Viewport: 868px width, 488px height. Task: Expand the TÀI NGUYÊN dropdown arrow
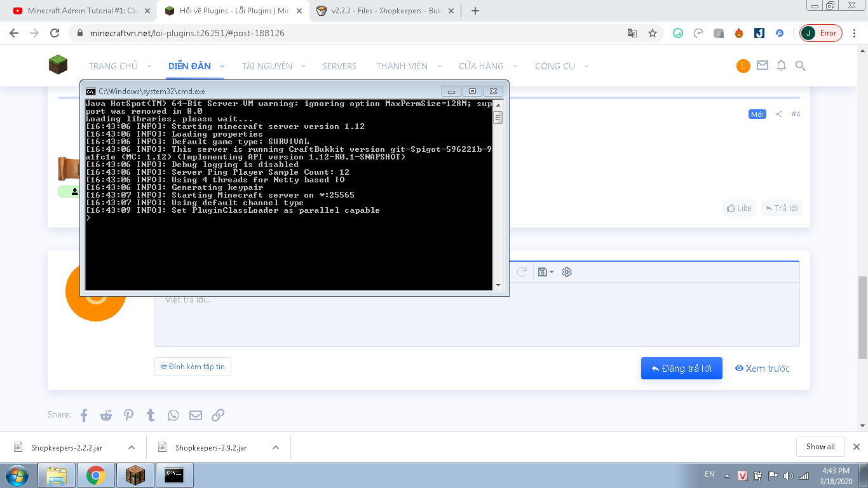click(x=303, y=66)
